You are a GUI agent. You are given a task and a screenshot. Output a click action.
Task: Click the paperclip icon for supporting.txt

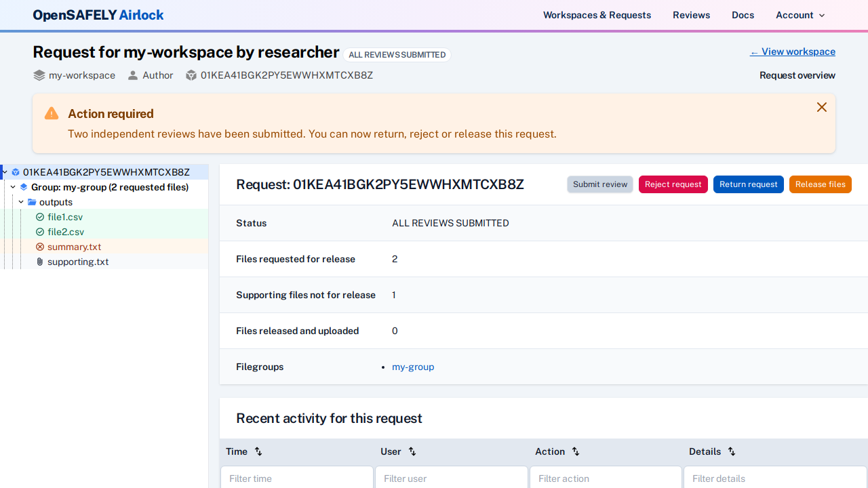coord(39,262)
